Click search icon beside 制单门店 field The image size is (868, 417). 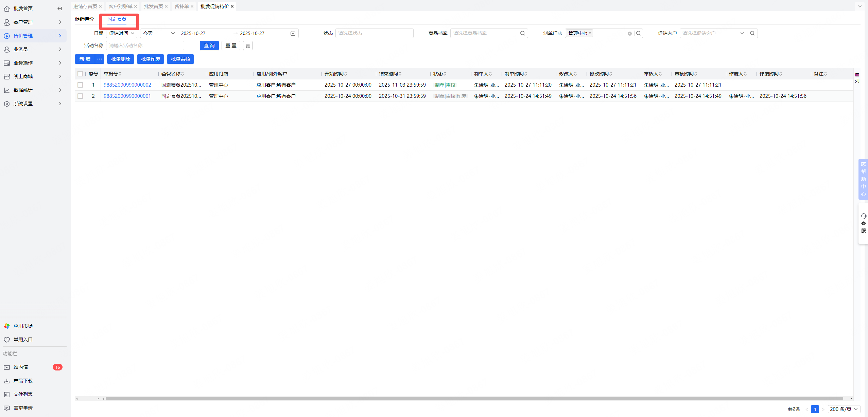(639, 33)
